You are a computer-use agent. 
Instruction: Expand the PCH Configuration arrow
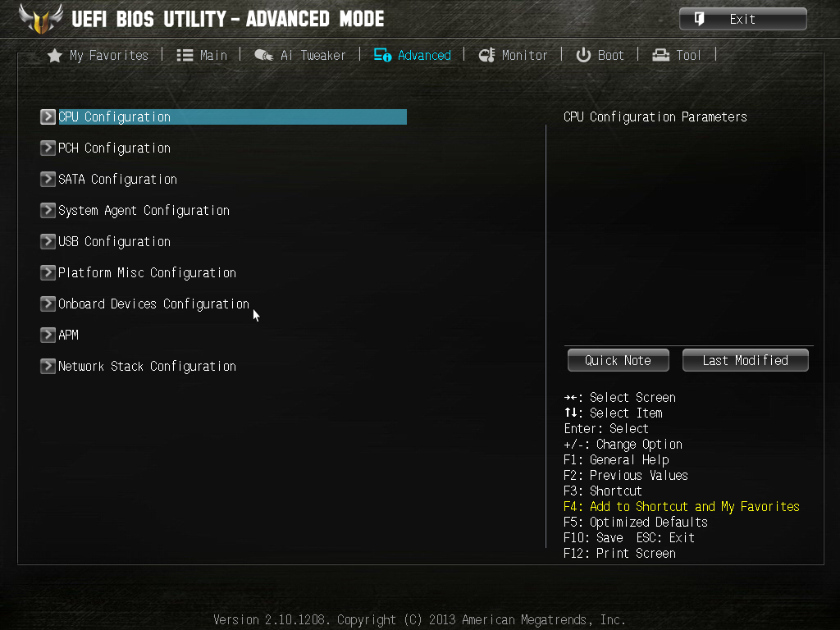click(x=48, y=148)
